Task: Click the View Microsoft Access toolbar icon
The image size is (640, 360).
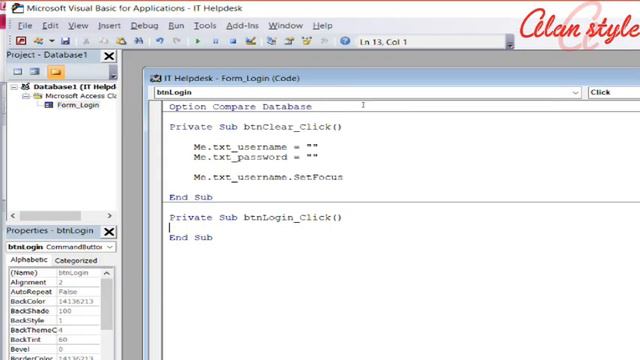Action: click(x=21, y=41)
